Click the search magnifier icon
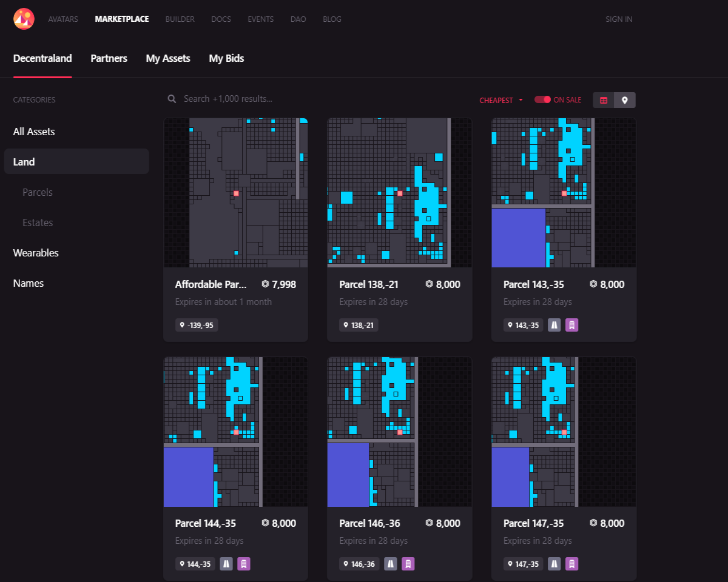 point(172,99)
